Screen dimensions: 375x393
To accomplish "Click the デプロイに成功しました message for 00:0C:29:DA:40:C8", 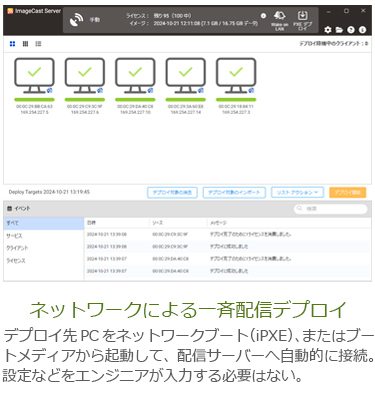I will 229,271.
